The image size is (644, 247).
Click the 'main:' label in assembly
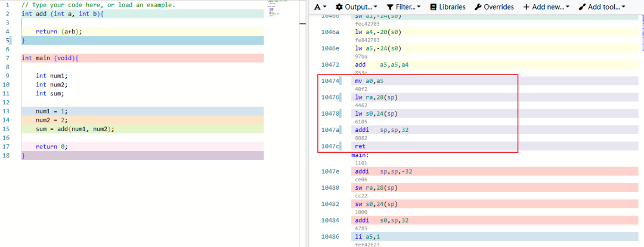pos(360,155)
